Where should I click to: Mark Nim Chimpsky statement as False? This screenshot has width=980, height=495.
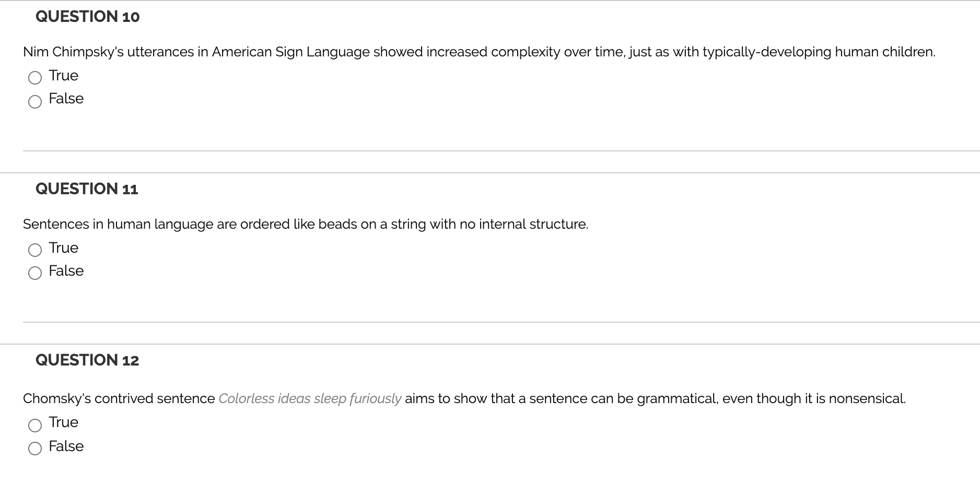(35, 101)
